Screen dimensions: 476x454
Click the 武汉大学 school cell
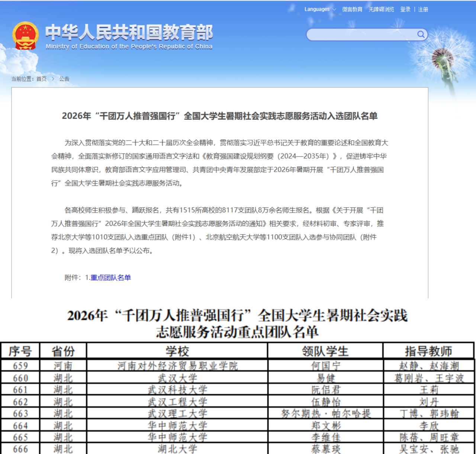(177, 378)
